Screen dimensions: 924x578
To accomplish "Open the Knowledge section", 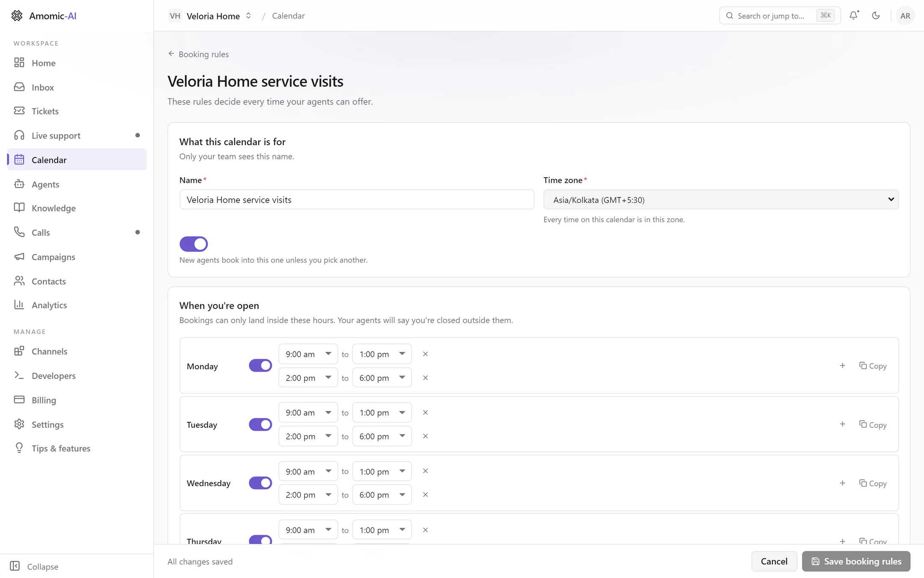I will (77, 208).
